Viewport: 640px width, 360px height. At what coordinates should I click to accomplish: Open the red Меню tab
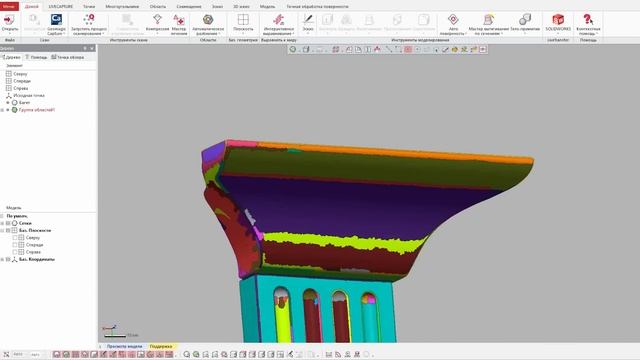(9, 7)
